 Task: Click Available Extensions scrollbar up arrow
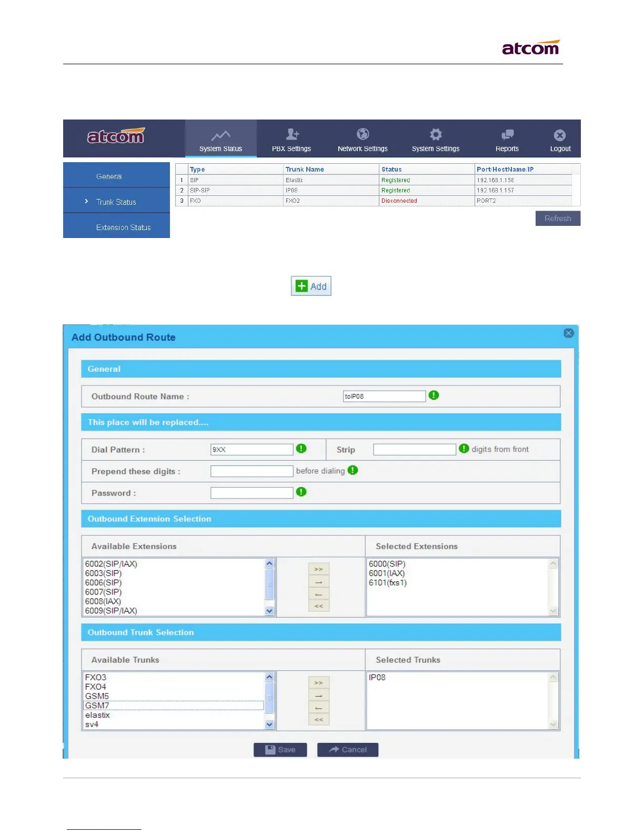(x=269, y=563)
